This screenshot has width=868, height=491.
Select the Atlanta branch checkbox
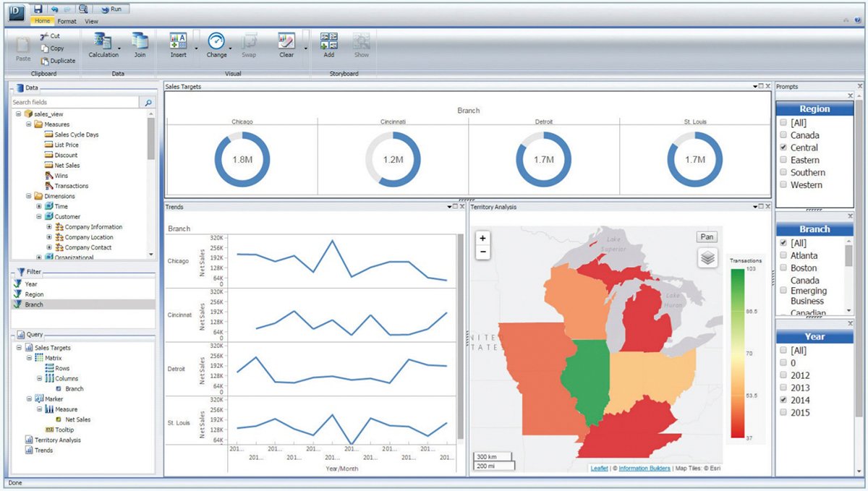tap(783, 255)
